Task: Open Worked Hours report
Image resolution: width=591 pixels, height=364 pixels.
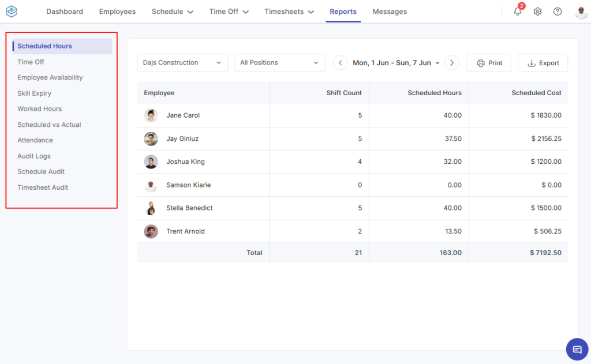Action: pos(39,108)
